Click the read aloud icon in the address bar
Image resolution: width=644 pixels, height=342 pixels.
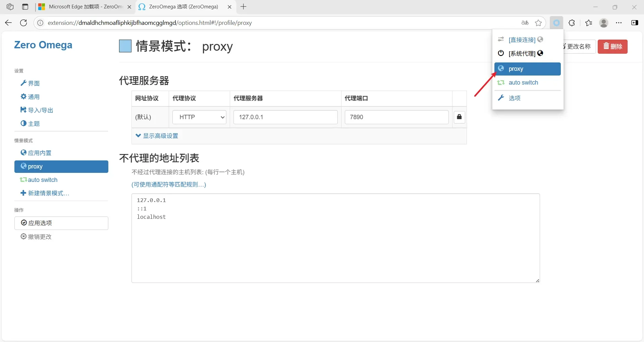click(x=525, y=22)
